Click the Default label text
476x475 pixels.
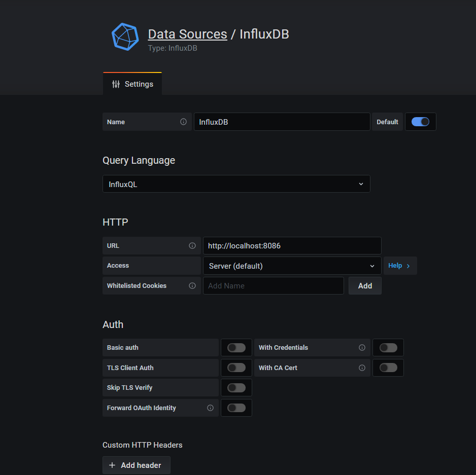click(x=387, y=122)
